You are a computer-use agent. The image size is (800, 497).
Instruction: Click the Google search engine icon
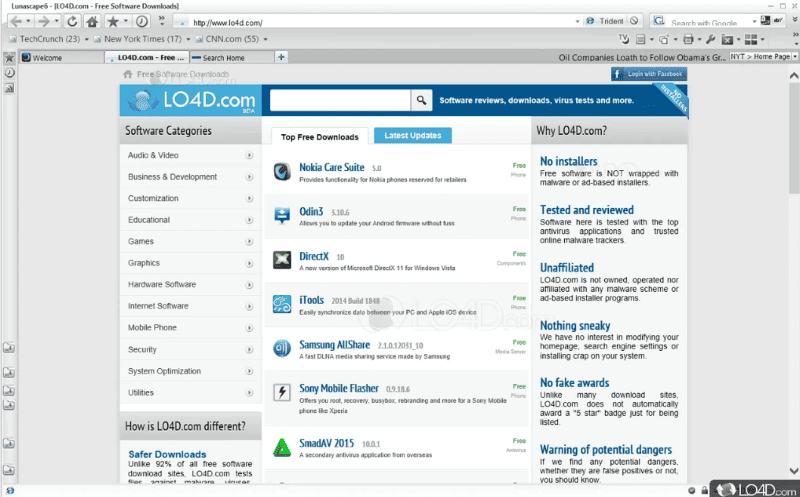click(659, 21)
